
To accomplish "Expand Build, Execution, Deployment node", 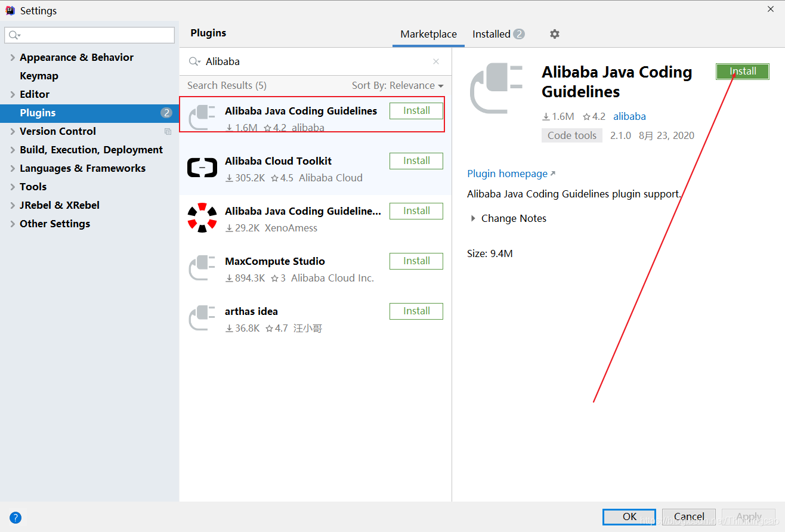I will coord(13,150).
